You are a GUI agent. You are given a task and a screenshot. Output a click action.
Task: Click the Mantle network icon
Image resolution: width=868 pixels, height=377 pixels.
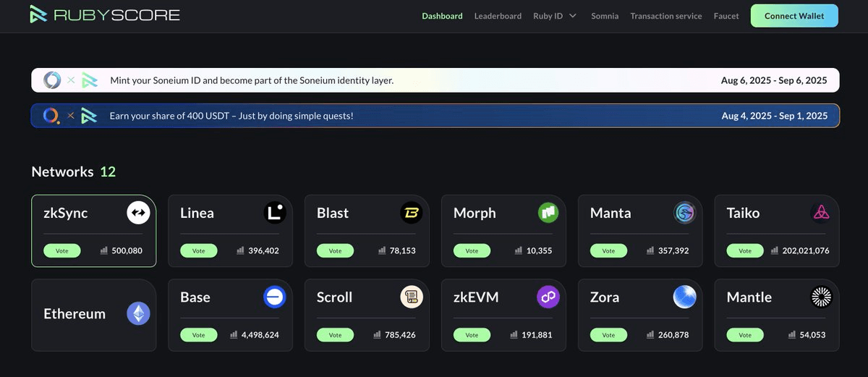pos(822,297)
